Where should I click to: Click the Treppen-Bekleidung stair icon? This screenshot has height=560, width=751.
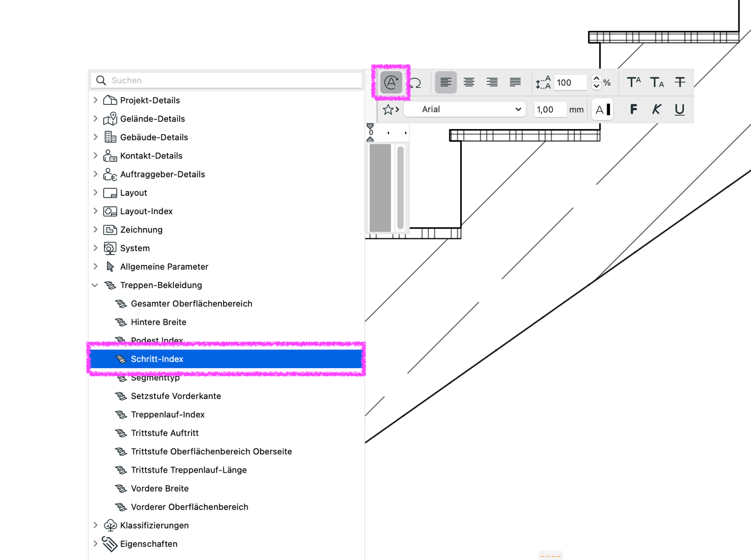[x=110, y=285]
